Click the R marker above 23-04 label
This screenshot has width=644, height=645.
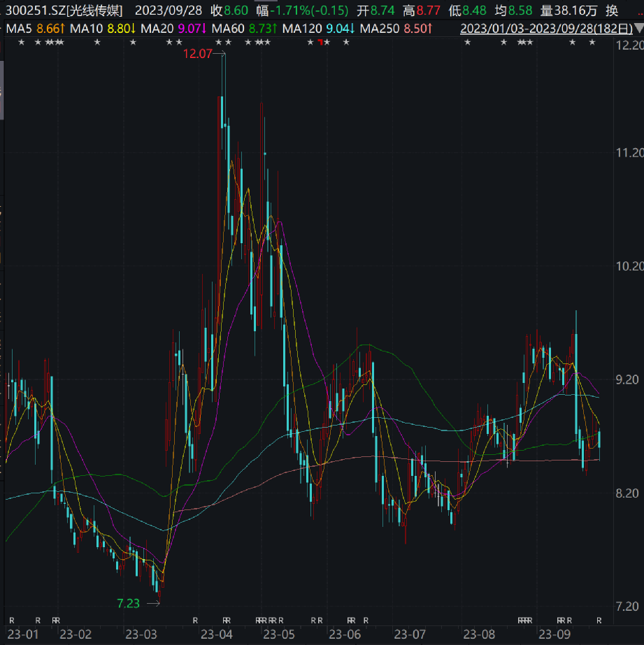click(227, 621)
